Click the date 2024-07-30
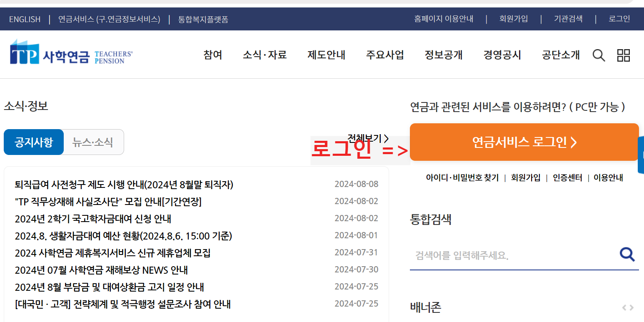 [x=357, y=270]
